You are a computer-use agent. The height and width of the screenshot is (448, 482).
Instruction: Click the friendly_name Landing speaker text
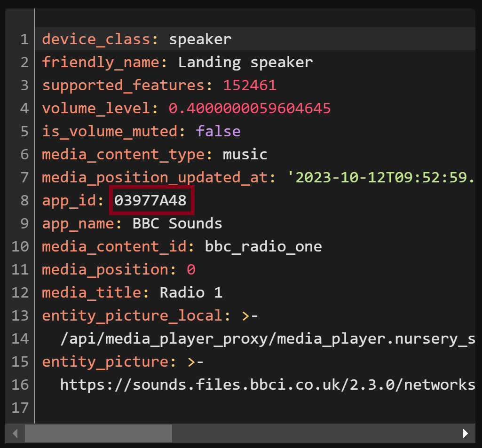point(244,62)
